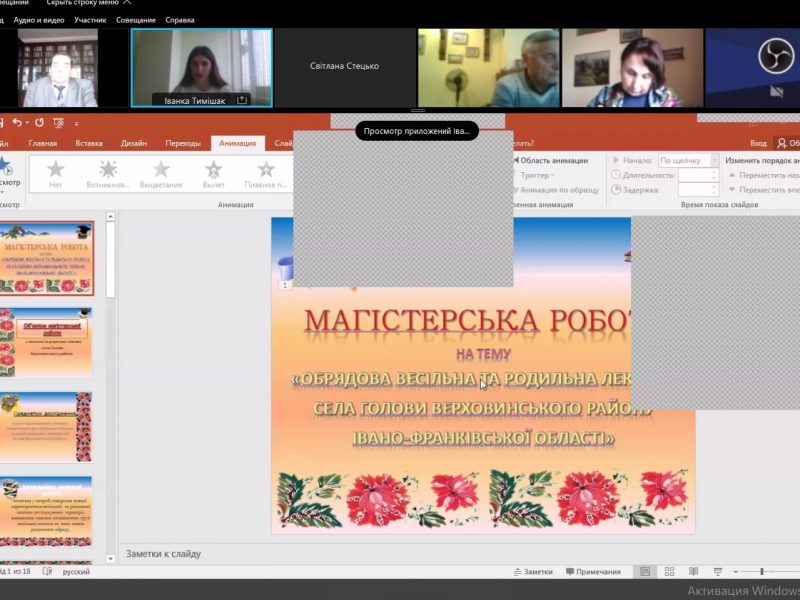Viewport: 800px width, 600px height.
Task: Toggle the 'Заметки' notes pane
Action: tap(531, 572)
